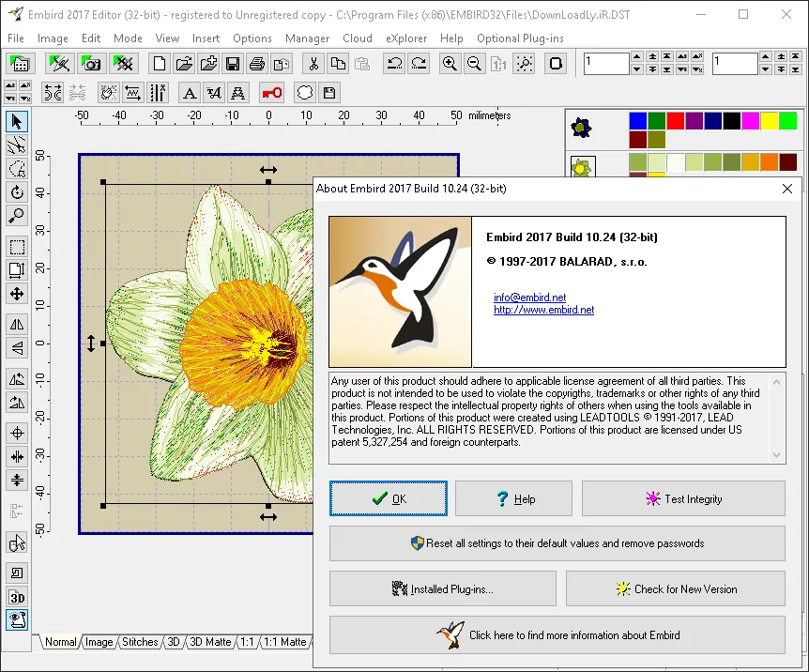Click the Print icon in toolbar
Screen dimensions: 809x672
point(257,64)
